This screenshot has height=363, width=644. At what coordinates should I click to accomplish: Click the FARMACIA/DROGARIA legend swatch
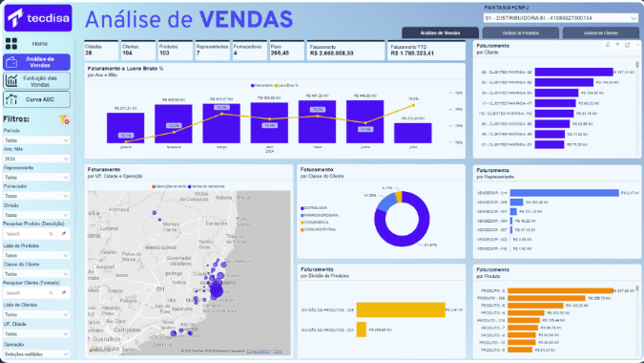pyautogui.click(x=302, y=216)
